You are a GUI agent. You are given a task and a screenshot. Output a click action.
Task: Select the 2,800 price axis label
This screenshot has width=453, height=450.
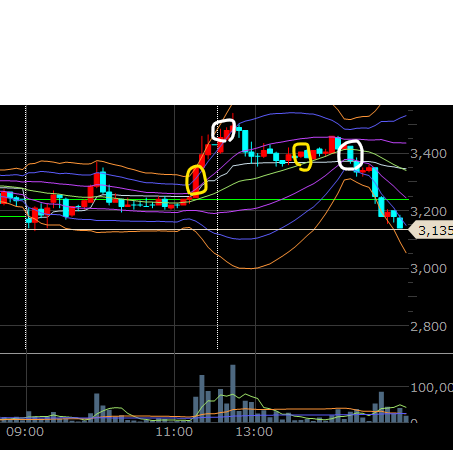[x=428, y=326]
